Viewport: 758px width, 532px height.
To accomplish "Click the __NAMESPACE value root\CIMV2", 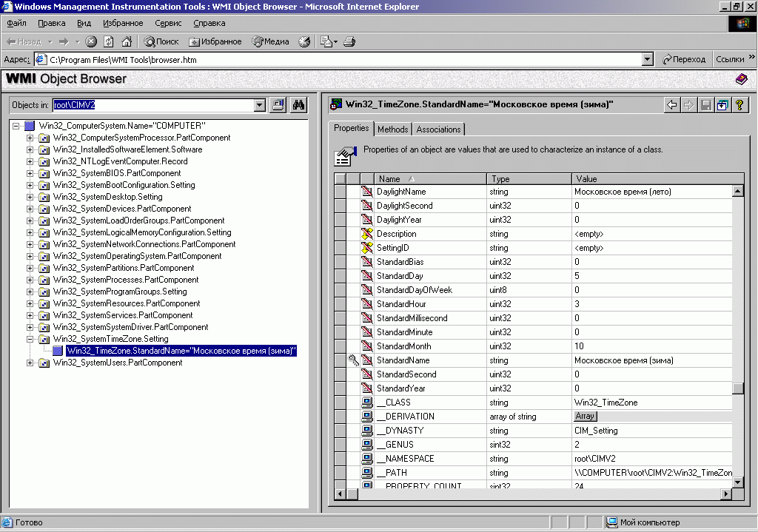I will coord(652,459).
